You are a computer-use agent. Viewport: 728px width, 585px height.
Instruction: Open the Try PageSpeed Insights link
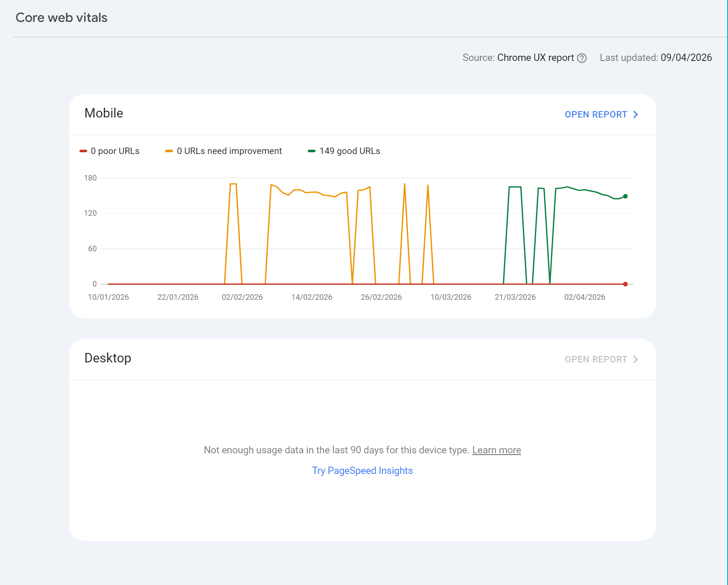(x=362, y=470)
